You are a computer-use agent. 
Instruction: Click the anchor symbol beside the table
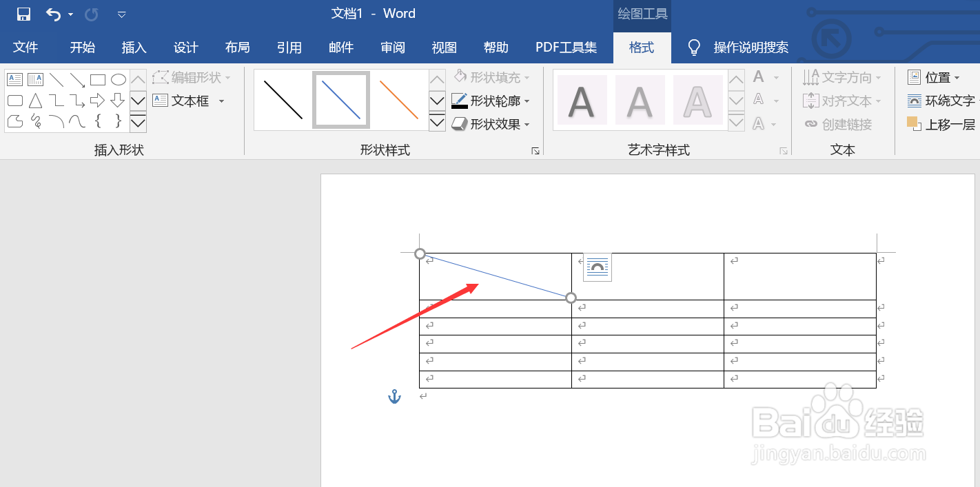(x=394, y=396)
